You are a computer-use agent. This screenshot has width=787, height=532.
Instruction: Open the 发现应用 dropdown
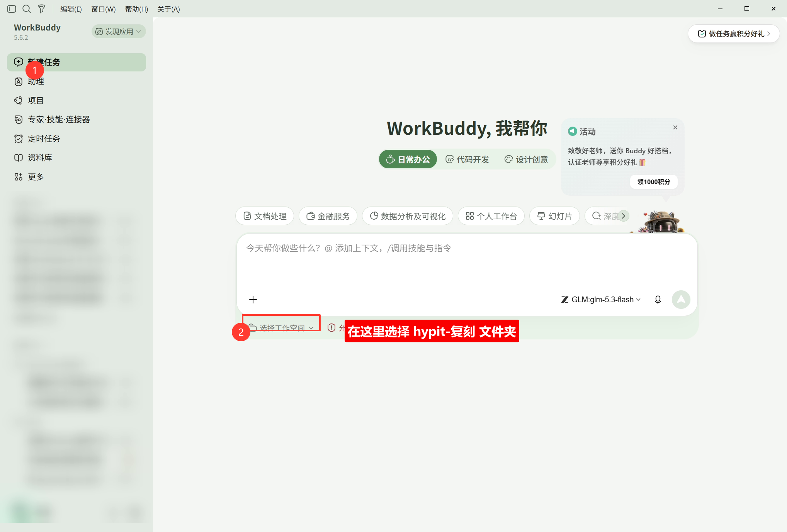click(119, 31)
